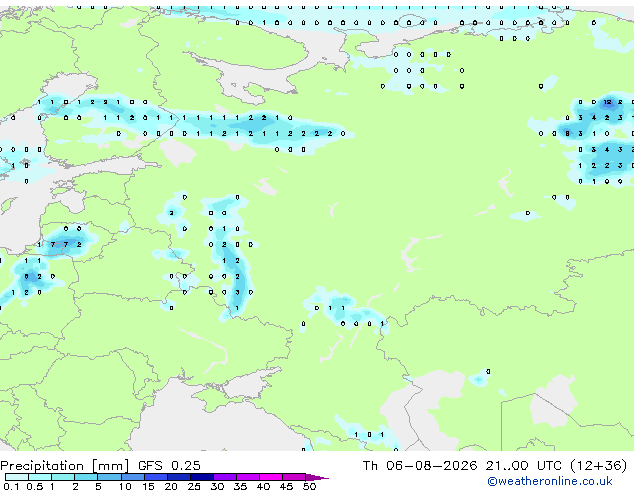
Task: Click legend swatch between 0.1 and 0.5
Action: pos(17,477)
